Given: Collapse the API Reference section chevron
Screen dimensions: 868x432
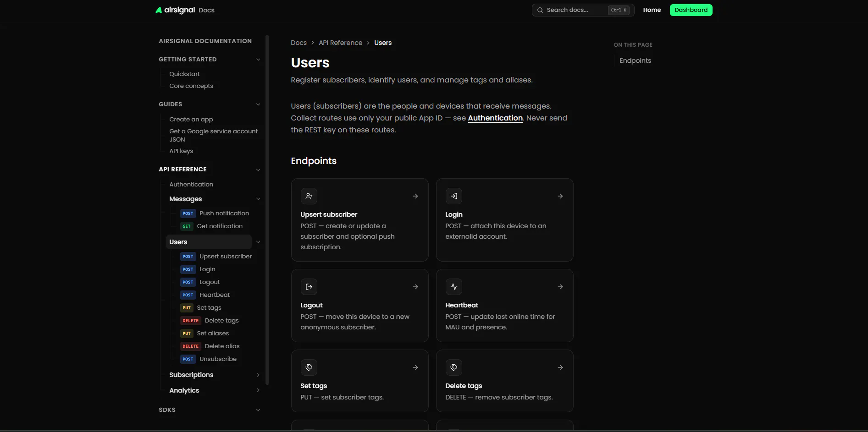Looking at the screenshot, I should click(x=258, y=170).
